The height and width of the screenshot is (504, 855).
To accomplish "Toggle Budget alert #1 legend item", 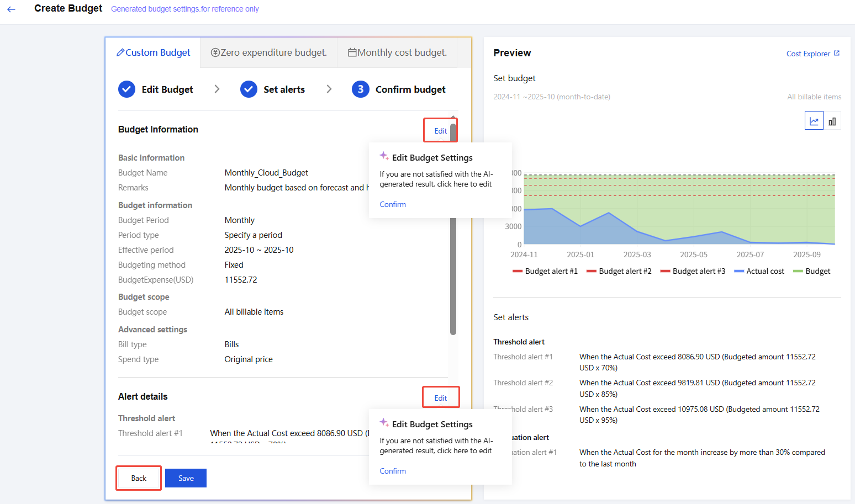I will click(545, 271).
